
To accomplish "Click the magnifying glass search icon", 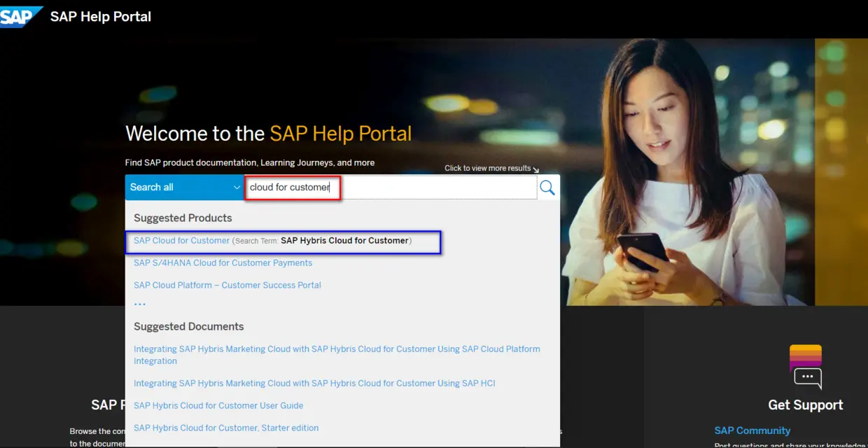I will pyautogui.click(x=547, y=188).
